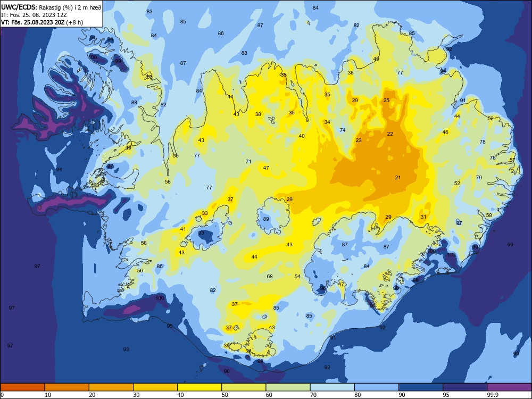Click the map value '54'

pyautogui.click(x=297, y=276)
